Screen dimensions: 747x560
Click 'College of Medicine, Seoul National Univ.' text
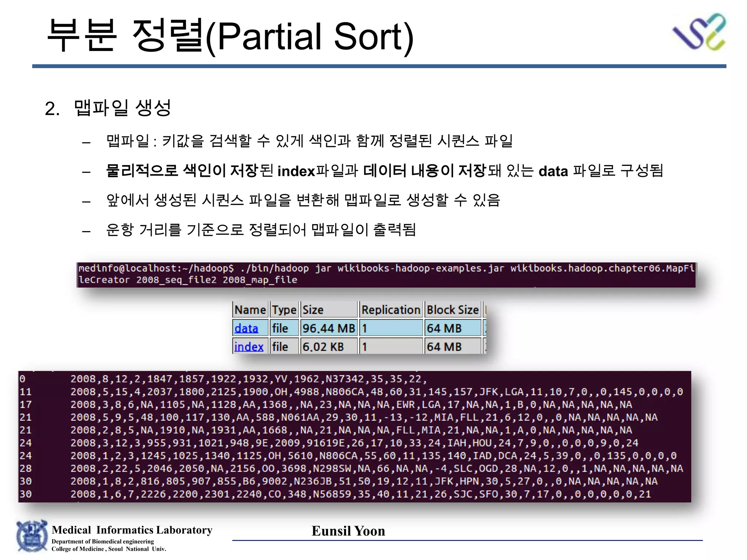click(x=109, y=549)
